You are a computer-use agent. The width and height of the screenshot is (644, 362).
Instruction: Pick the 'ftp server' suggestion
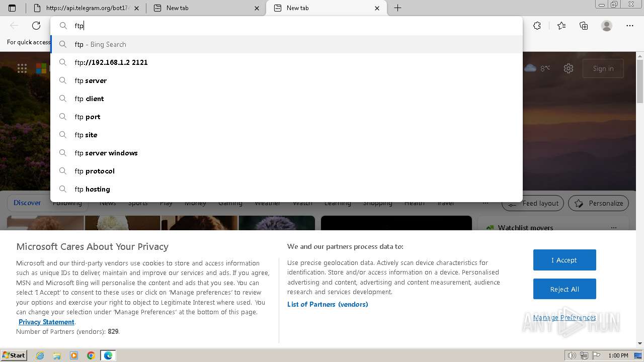click(287, 80)
